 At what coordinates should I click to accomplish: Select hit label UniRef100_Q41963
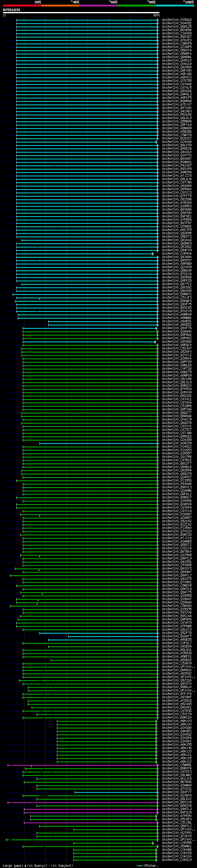[x=177, y=111]
